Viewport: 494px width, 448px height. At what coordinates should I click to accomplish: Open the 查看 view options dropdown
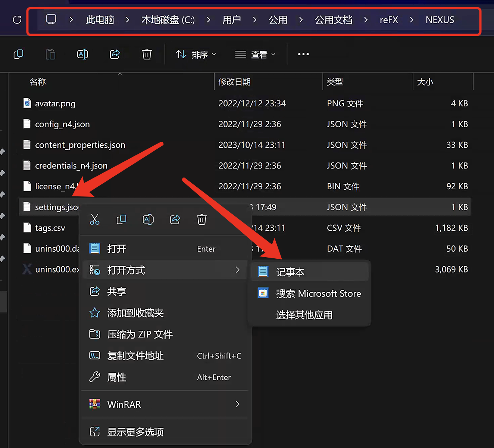tap(256, 54)
